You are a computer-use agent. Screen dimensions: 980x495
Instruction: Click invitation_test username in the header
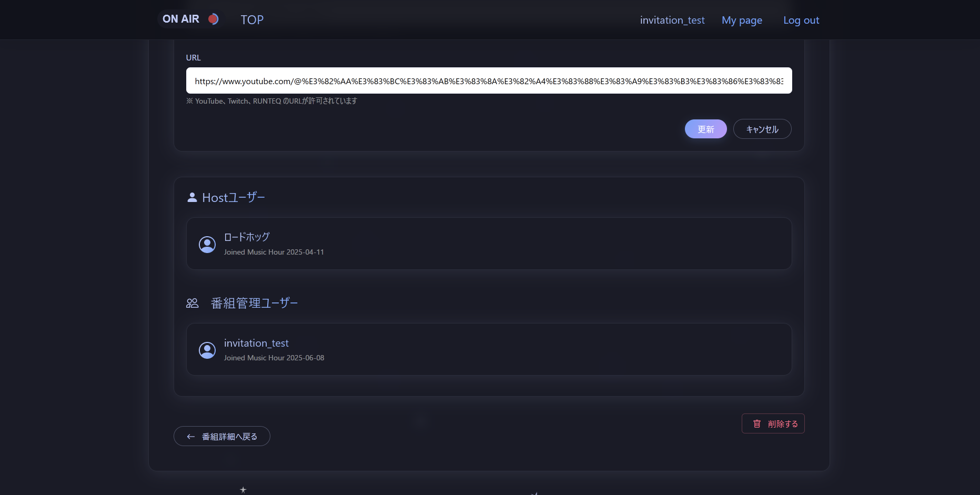pos(672,20)
